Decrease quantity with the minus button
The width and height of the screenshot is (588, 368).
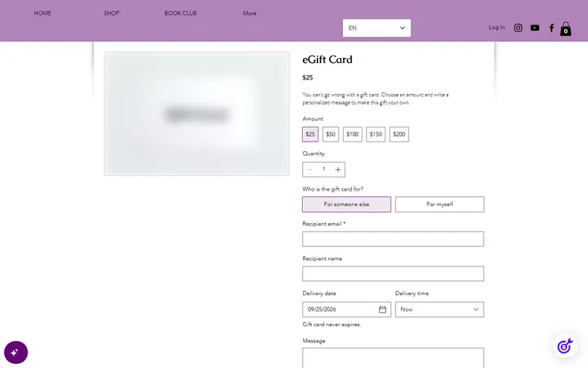pyautogui.click(x=310, y=170)
